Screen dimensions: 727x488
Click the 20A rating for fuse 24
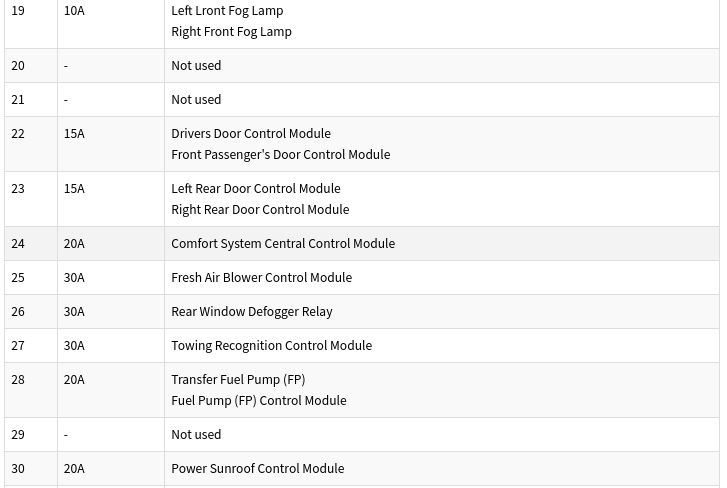click(74, 244)
